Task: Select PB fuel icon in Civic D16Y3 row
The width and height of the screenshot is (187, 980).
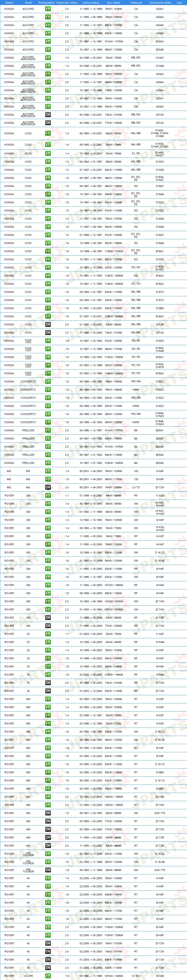Action: [x=48, y=292]
